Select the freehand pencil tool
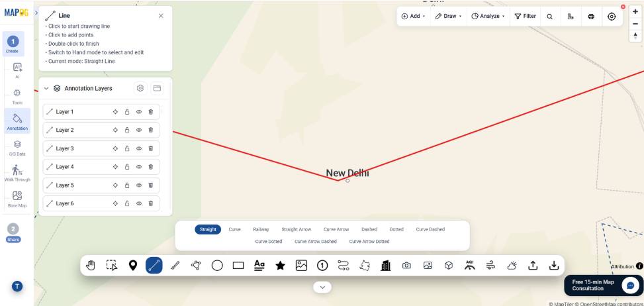 click(175, 266)
